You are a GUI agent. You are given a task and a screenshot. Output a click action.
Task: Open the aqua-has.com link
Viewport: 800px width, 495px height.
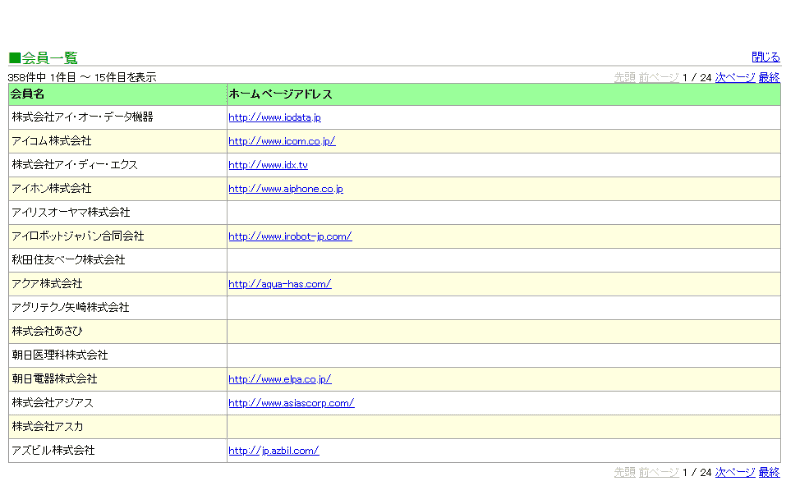click(280, 284)
